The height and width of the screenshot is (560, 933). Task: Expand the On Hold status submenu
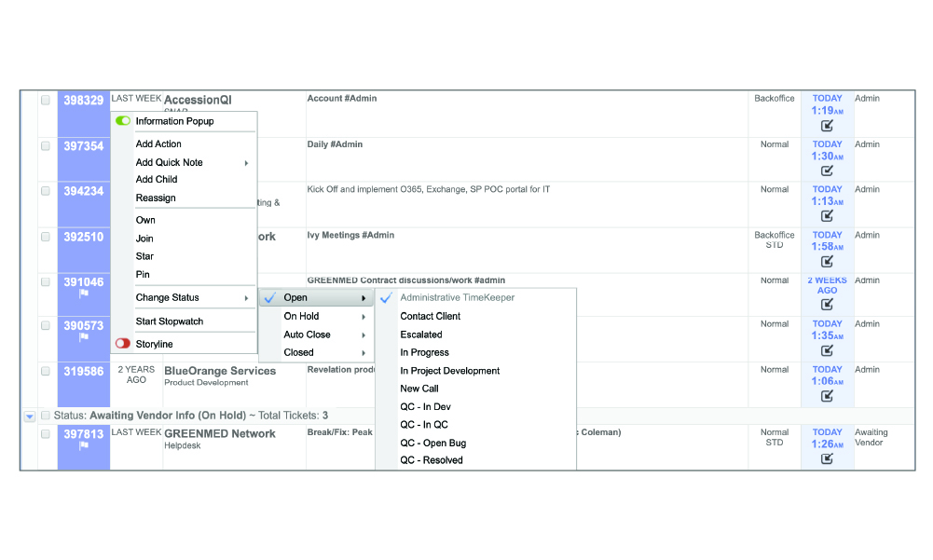coord(315,316)
